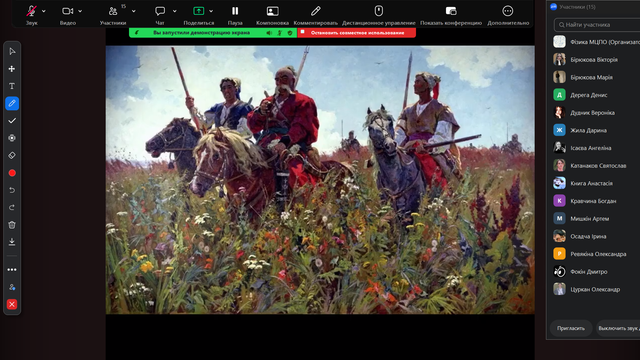This screenshot has width=640, height=360.
Task: Select participant Фізика МЦПО organizer
Action: pyautogui.click(x=596, y=42)
